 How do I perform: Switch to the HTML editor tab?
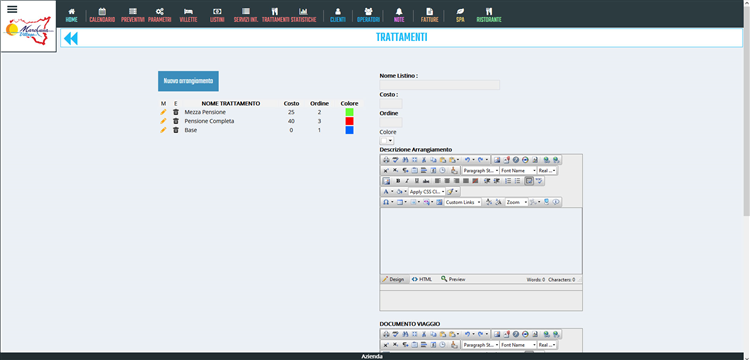pos(422,279)
